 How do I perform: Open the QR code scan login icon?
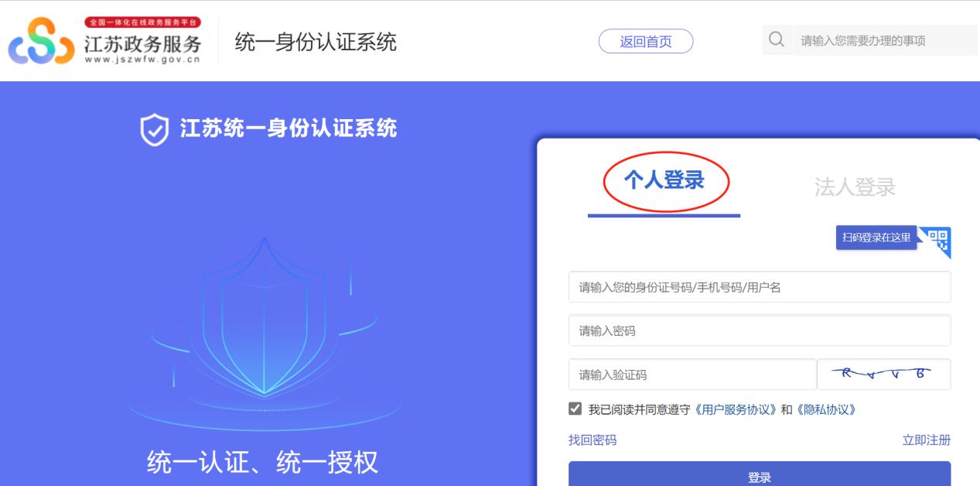(x=936, y=241)
